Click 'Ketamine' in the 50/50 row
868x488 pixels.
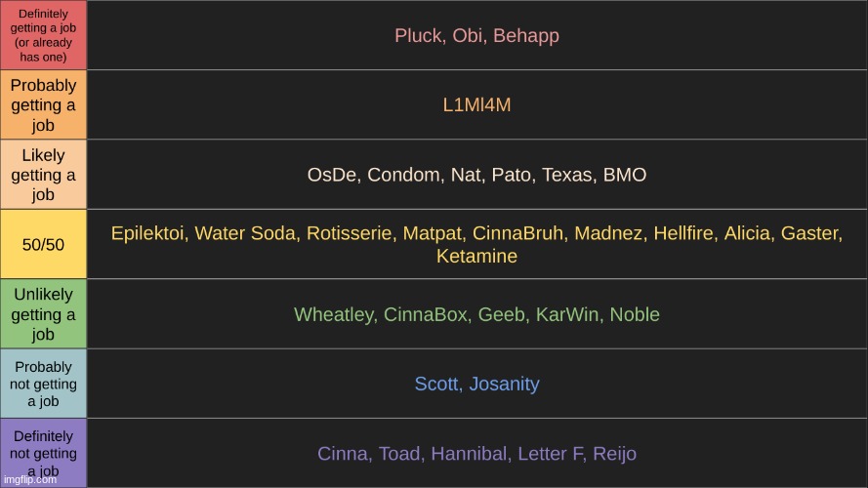click(x=476, y=256)
